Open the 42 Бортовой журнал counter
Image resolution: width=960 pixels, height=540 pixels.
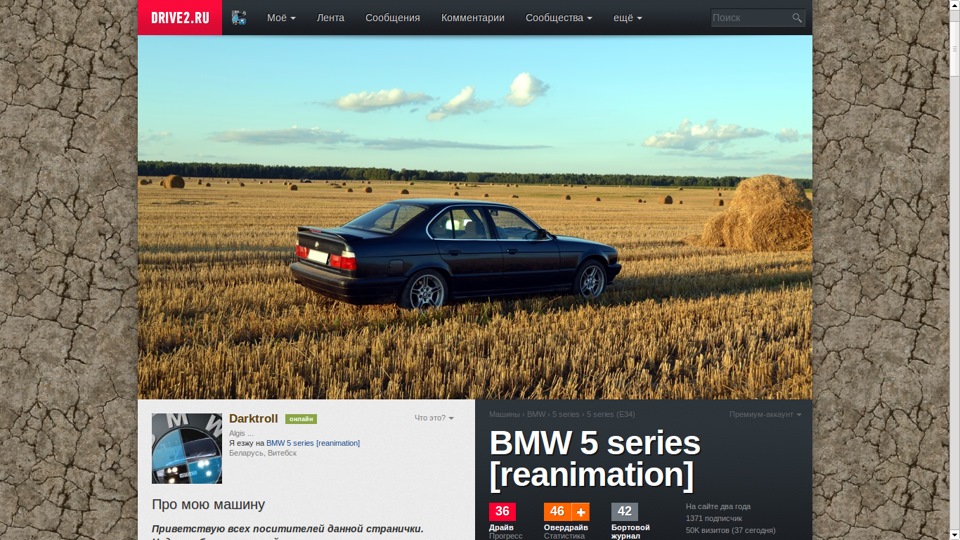pos(624,511)
